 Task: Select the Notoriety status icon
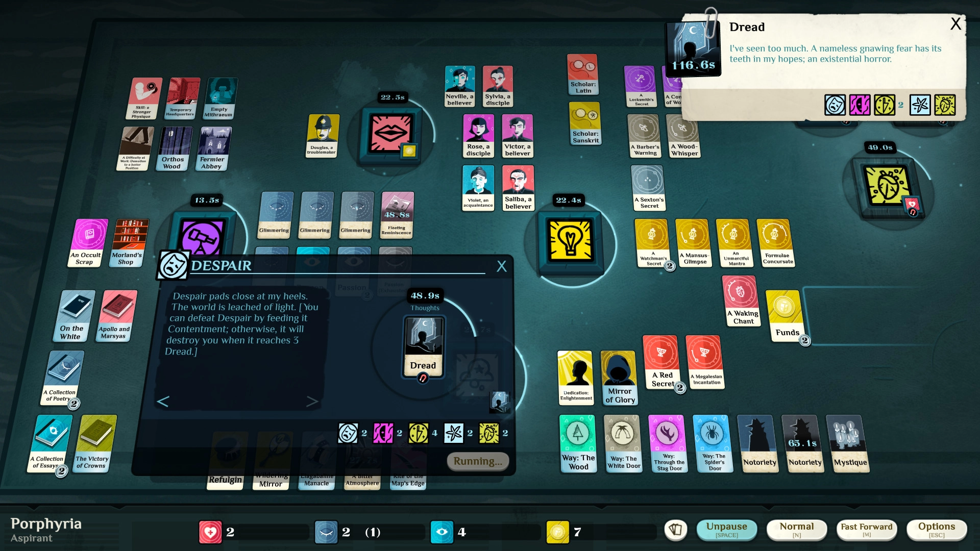(x=759, y=444)
